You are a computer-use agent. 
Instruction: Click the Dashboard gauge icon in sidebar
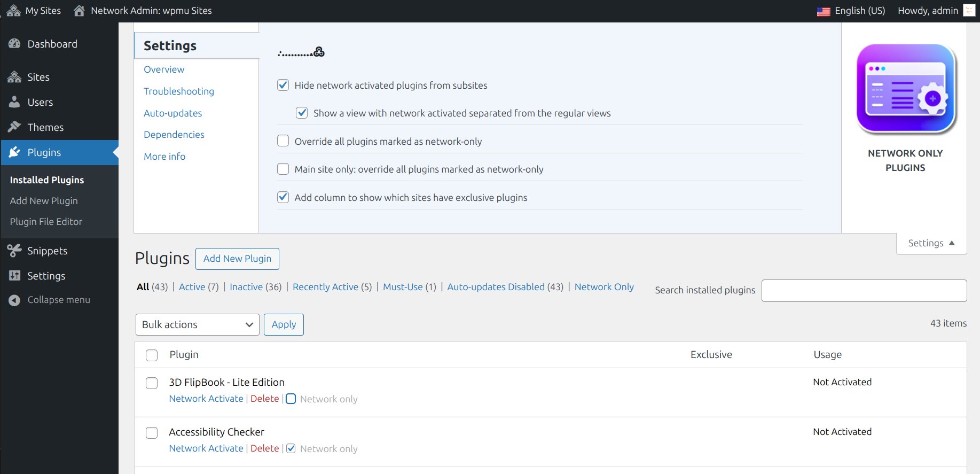point(14,44)
